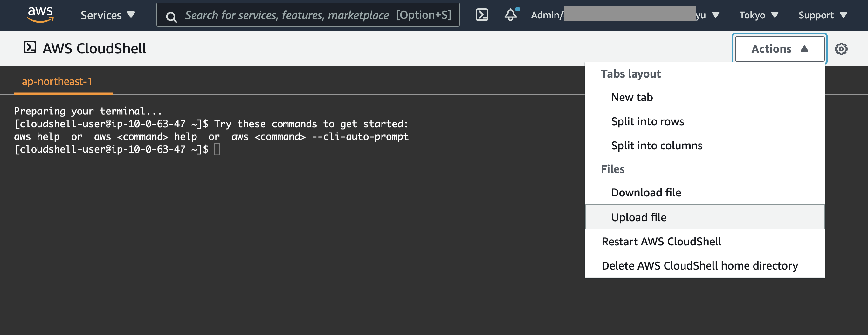This screenshot has height=335, width=868.
Task: Click the terminal prompt cursor
Action: (x=217, y=149)
